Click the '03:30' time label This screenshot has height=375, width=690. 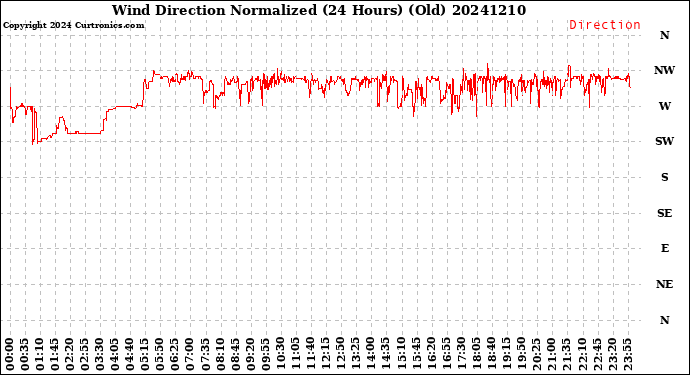[101, 354]
